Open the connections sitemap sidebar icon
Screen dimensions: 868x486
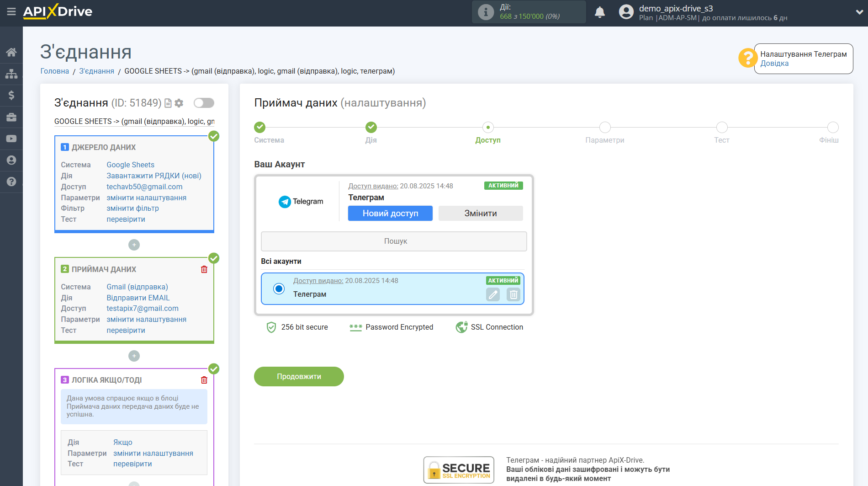11,74
